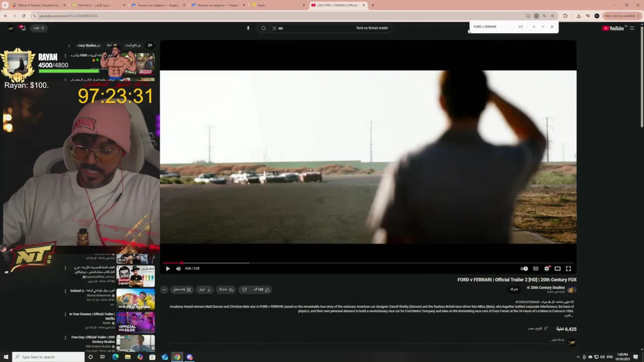Launch Microsoft Edge from taskbar
The height and width of the screenshot is (362, 644).
(115, 357)
